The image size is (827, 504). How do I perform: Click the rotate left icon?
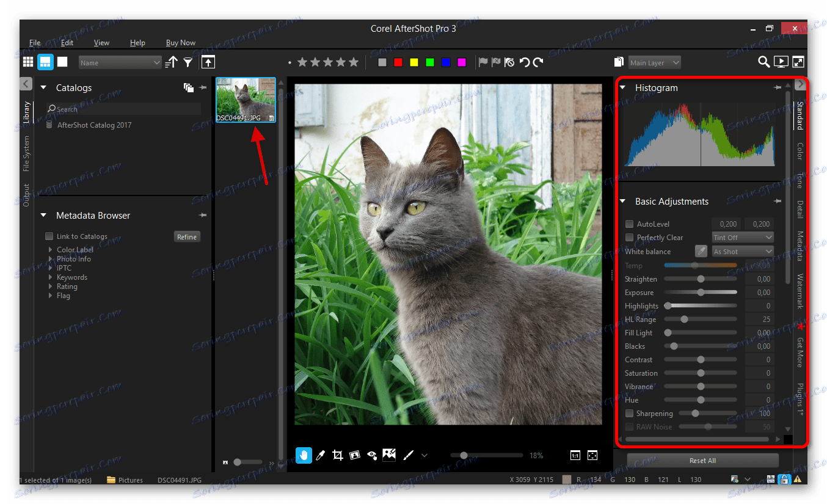tap(524, 62)
